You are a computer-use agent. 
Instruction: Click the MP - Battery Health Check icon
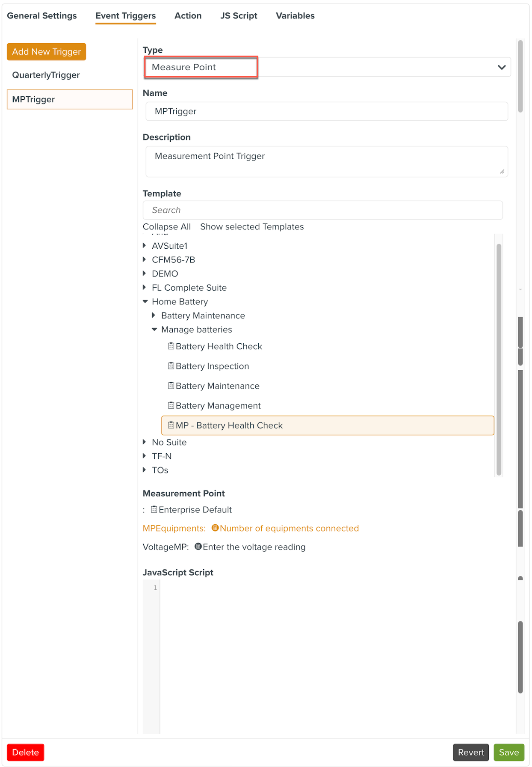click(171, 425)
